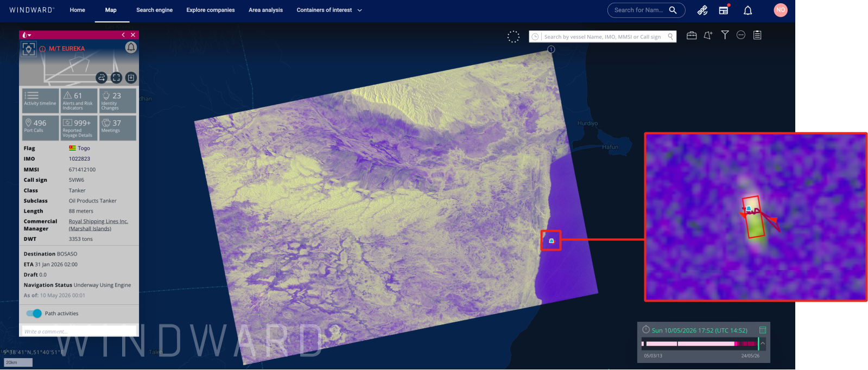The image size is (868, 370).
Task: Open the 496 Port Calls tile
Action: [40, 128]
